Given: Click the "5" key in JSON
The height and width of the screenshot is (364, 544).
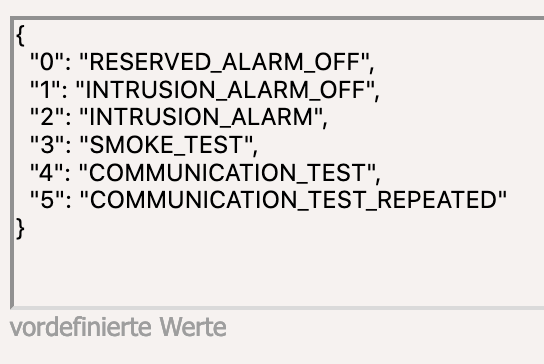Looking at the screenshot, I should tap(47, 200).
